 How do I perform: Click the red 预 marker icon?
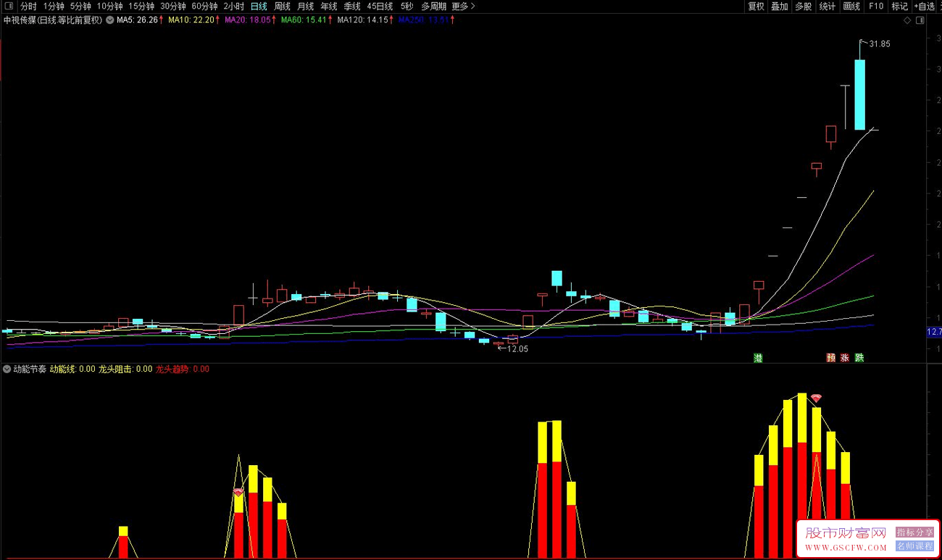pos(830,357)
